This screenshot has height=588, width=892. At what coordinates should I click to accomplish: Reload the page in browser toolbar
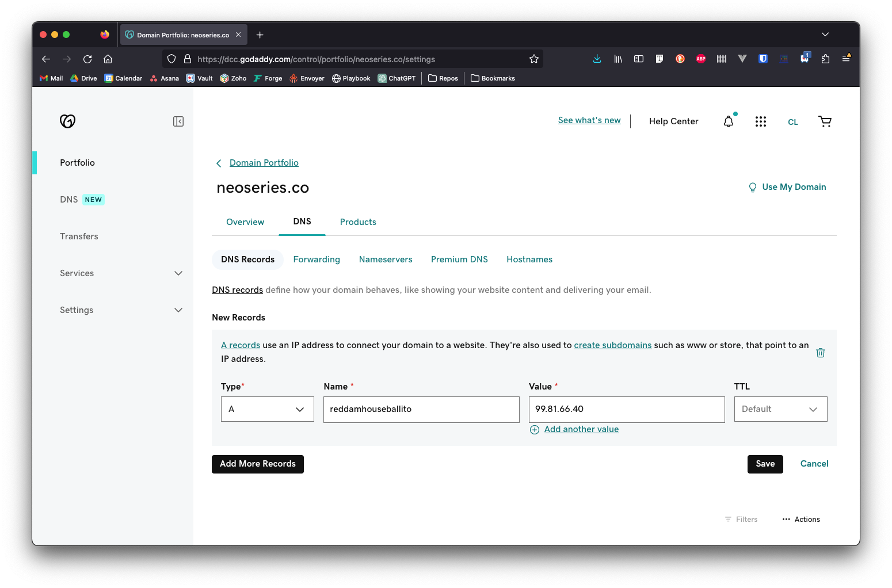click(87, 59)
